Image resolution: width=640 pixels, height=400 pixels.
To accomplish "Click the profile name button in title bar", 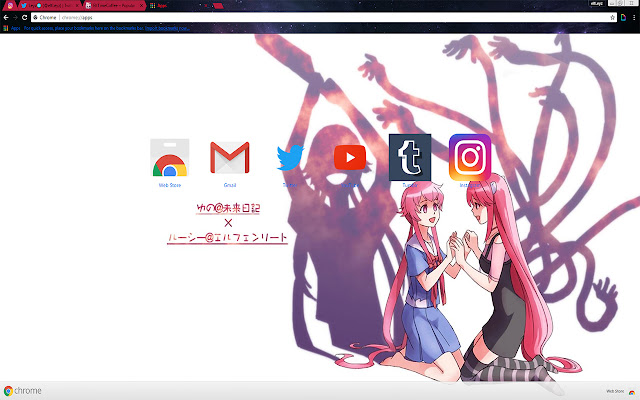I will click(x=597, y=3).
